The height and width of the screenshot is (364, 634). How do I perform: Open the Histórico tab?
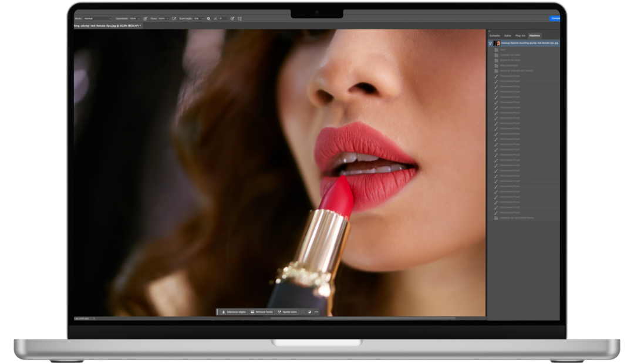(x=534, y=35)
